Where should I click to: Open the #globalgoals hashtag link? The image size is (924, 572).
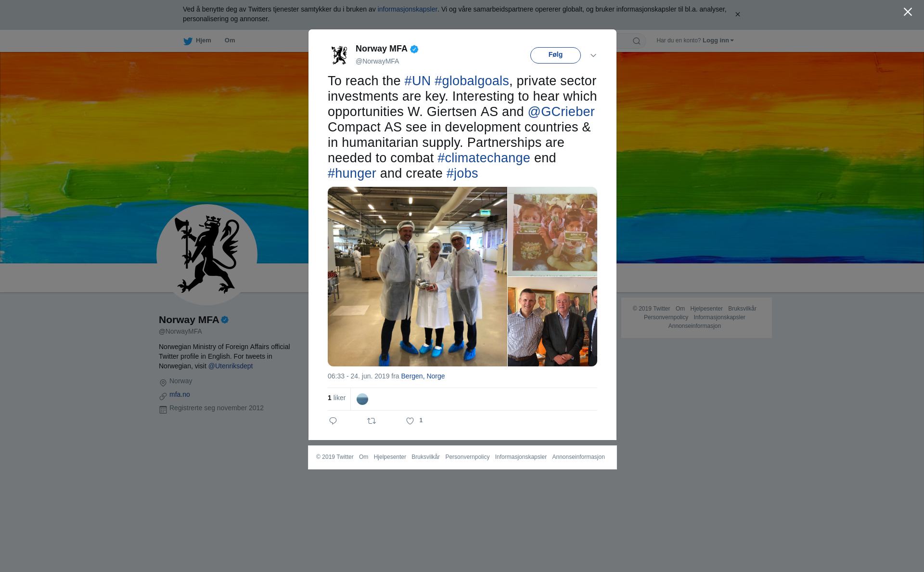(472, 81)
